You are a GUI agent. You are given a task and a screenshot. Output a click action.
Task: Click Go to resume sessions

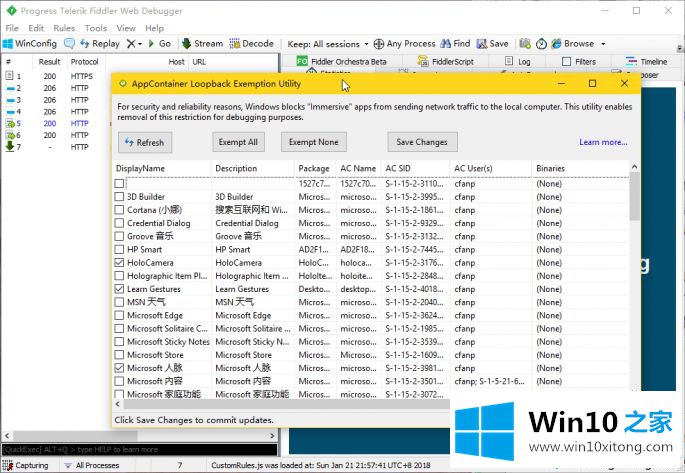pyautogui.click(x=160, y=44)
